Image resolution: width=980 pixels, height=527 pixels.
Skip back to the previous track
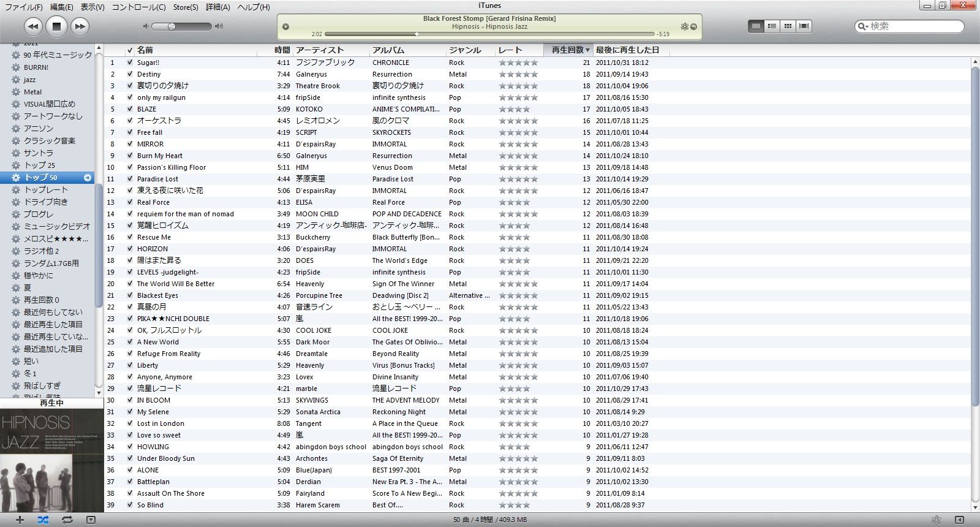tap(33, 26)
